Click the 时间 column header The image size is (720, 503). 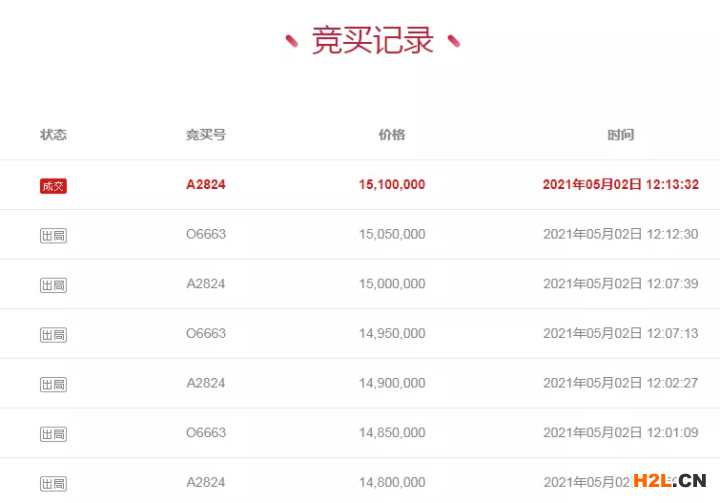pos(620,135)
